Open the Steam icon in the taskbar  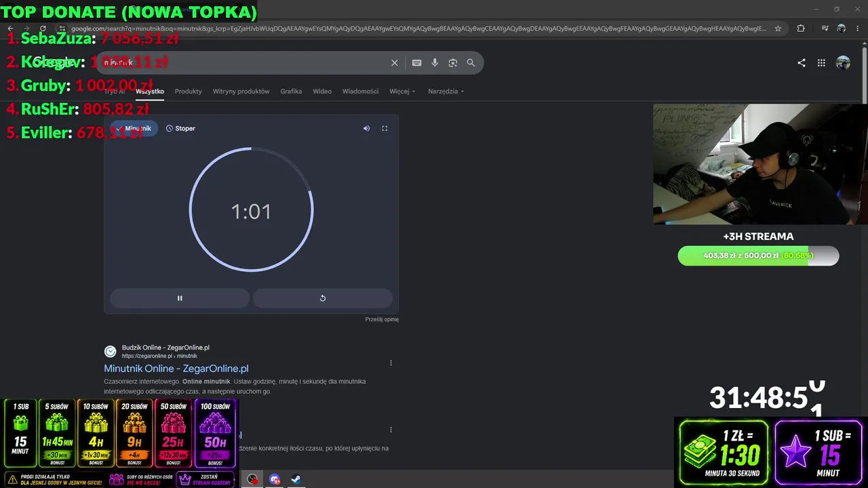[x=296, y=479]
